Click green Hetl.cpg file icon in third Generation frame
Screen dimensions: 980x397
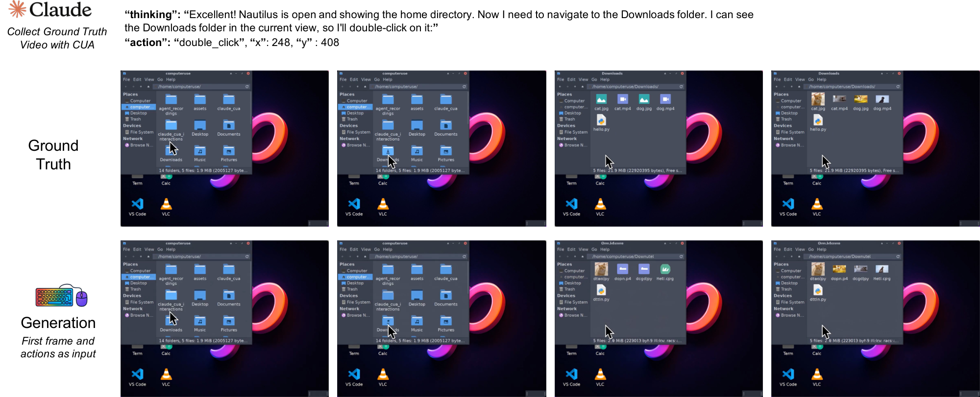point(665,270)
